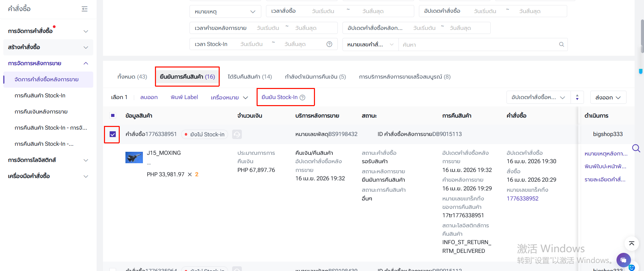Click help icon beside เวลา Stock-In filter
The height and width of the screenshot is (271, 644).
(329, 44)
